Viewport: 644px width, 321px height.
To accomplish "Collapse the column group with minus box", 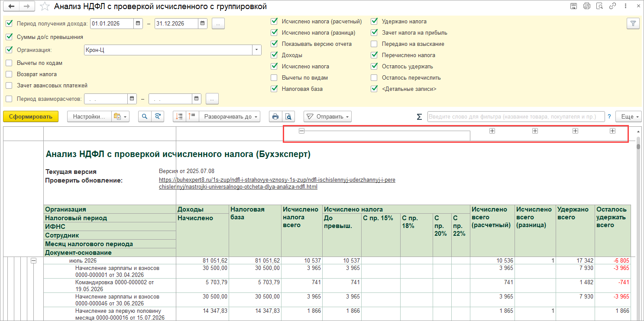I will pyautogui.click(x=302, y=131).
